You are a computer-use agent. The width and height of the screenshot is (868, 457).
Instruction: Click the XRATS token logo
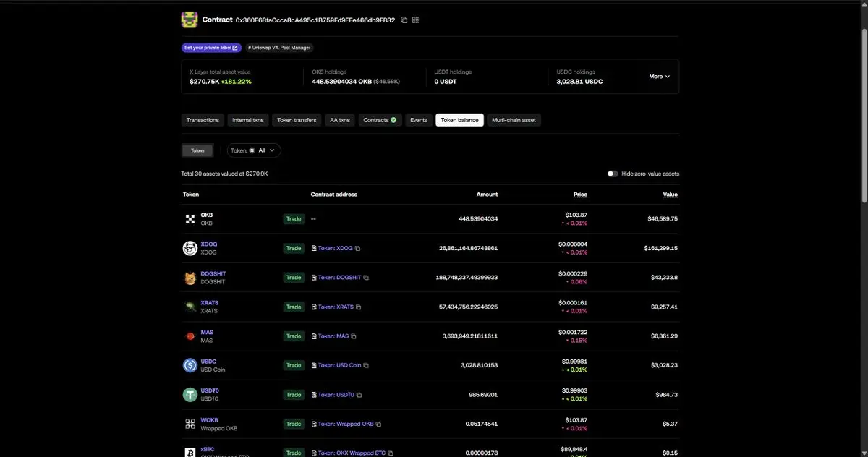tap(190, 307)
